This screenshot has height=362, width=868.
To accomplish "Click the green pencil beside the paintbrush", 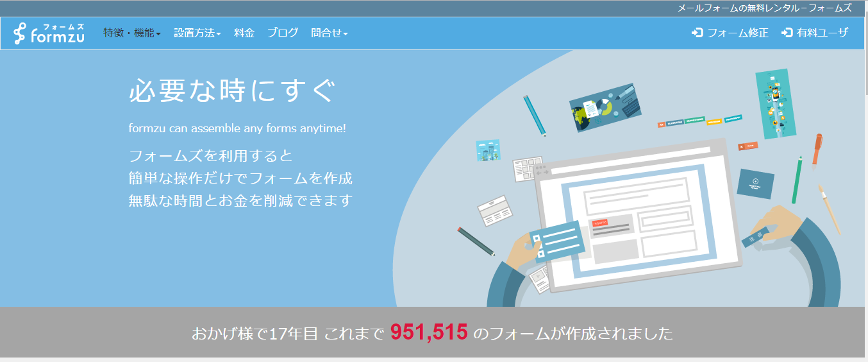I will click(797, 180).
